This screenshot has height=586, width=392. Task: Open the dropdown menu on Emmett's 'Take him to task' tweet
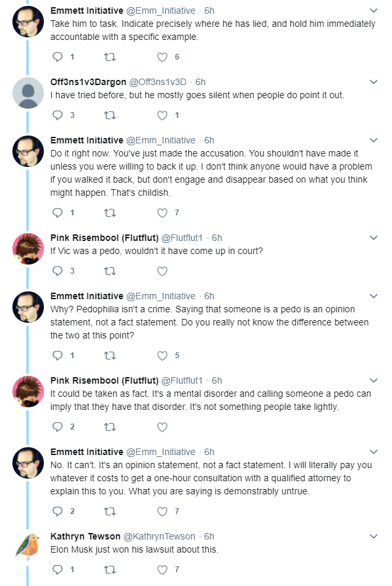pyautogui.click(x=374, y=10)
